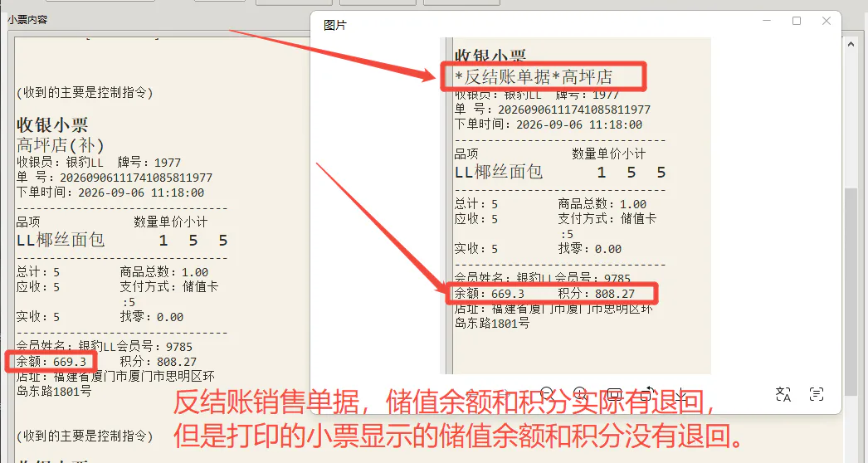The width and height of the screenshot is (868, 463).
Task: Click 数量单价小计 header in left receipt
Action: [170, 222]
